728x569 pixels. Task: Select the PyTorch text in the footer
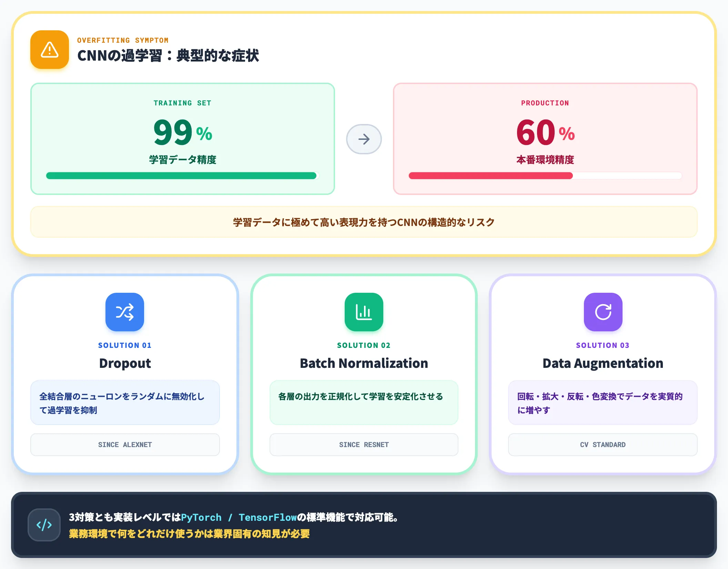[201, 517]
